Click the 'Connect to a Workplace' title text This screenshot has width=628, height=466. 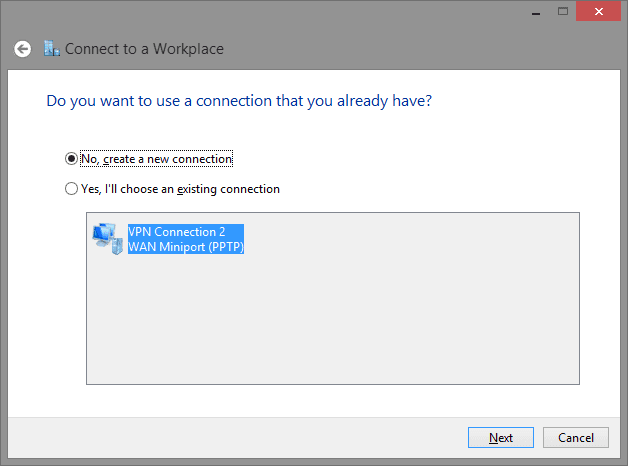[x=144, y=49]
